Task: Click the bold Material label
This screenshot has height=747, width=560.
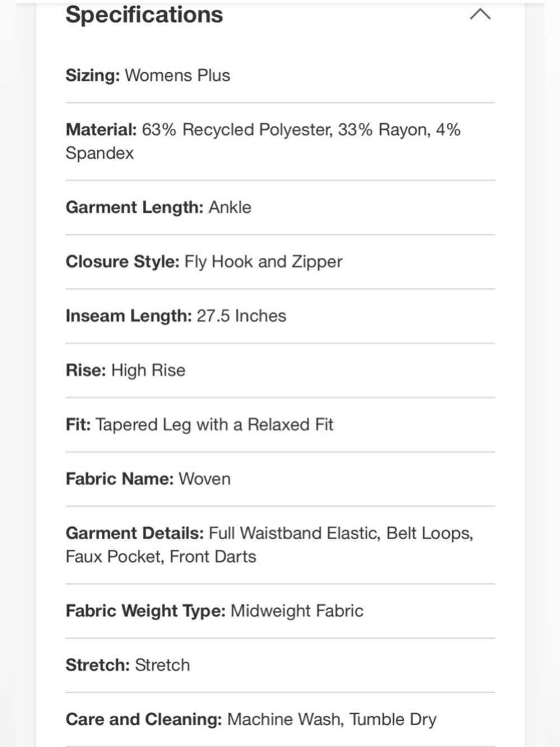Action: click(x=101, y=129)
